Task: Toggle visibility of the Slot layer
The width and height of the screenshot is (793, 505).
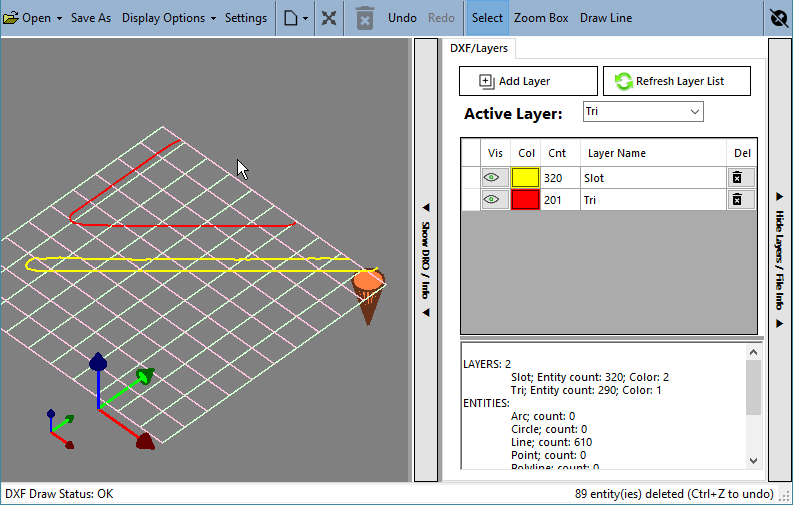Action: [492, 177]
